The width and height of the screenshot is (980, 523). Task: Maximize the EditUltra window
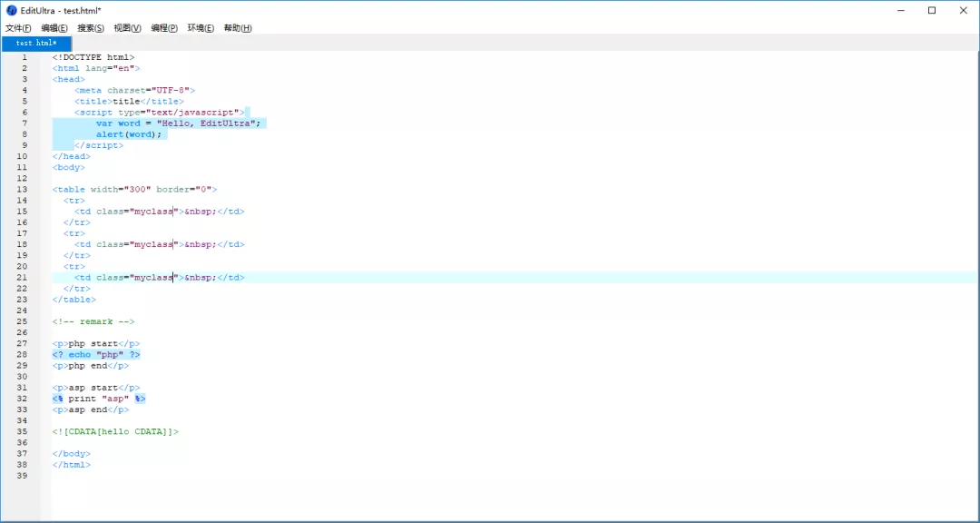(x=932, y=11)
